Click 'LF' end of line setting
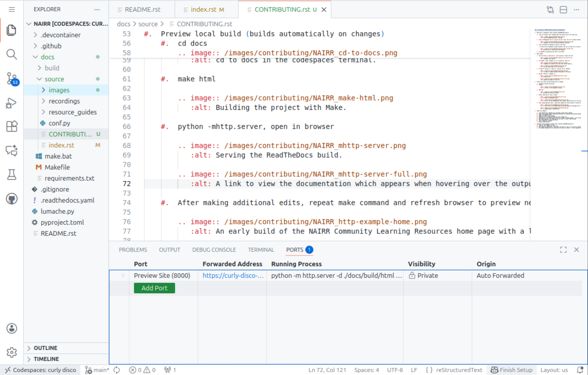Image resolution: width=588 pixels, height=375 pixels. click(414, 370)
